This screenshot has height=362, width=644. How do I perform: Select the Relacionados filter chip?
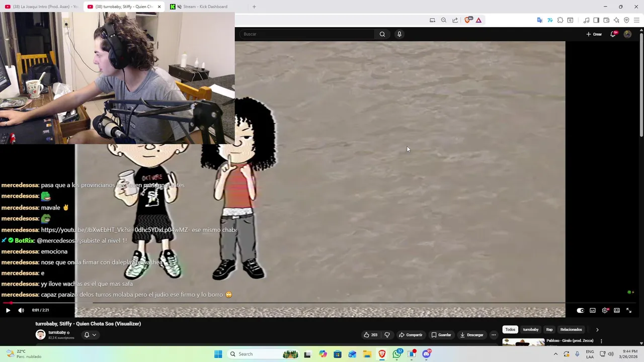pos(571,330)
